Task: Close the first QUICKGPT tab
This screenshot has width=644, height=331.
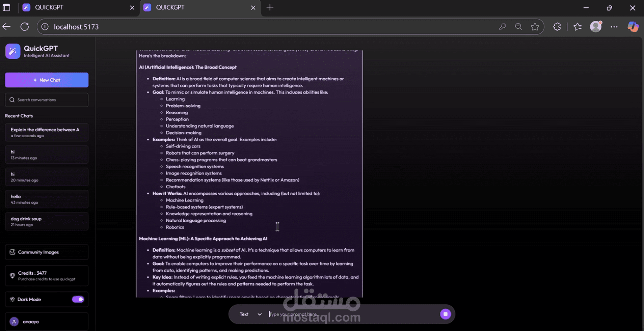Action: pos(132,7)
